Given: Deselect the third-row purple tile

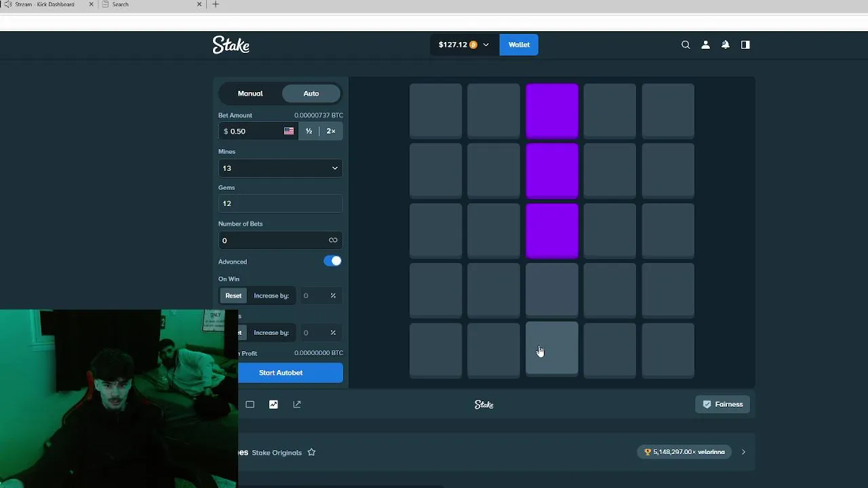Looking at the screenshot, I should pos(552,230).
